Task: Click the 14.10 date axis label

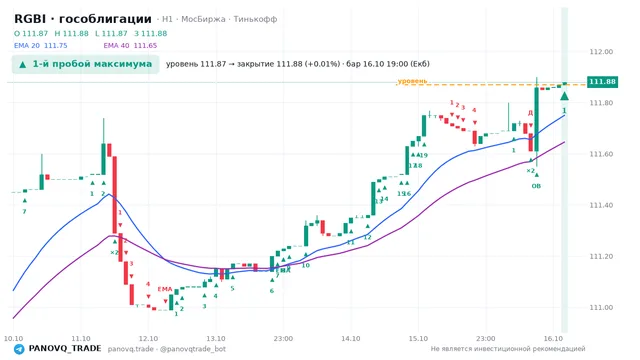Action: click(x=351, y=338)
